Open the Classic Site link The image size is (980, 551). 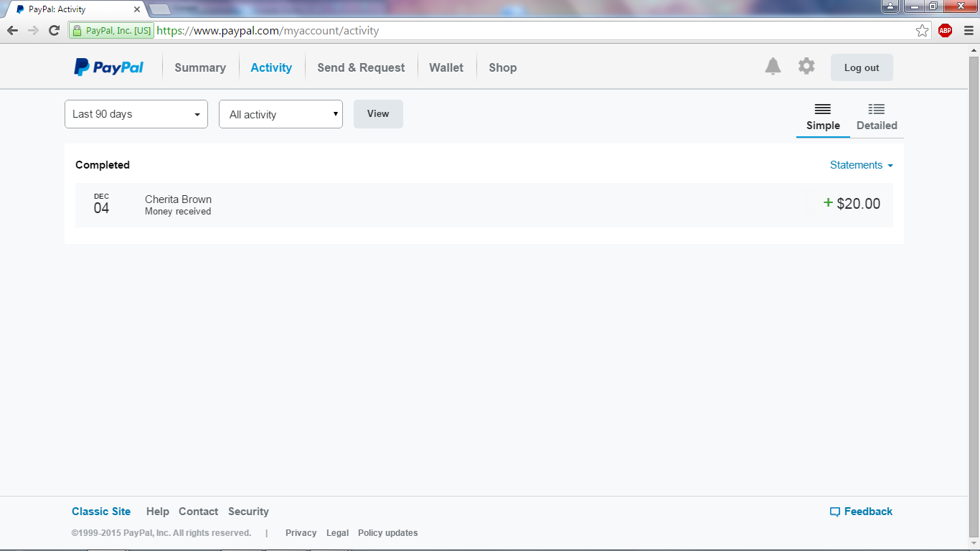pyautogui.click(x=101, y=512)
